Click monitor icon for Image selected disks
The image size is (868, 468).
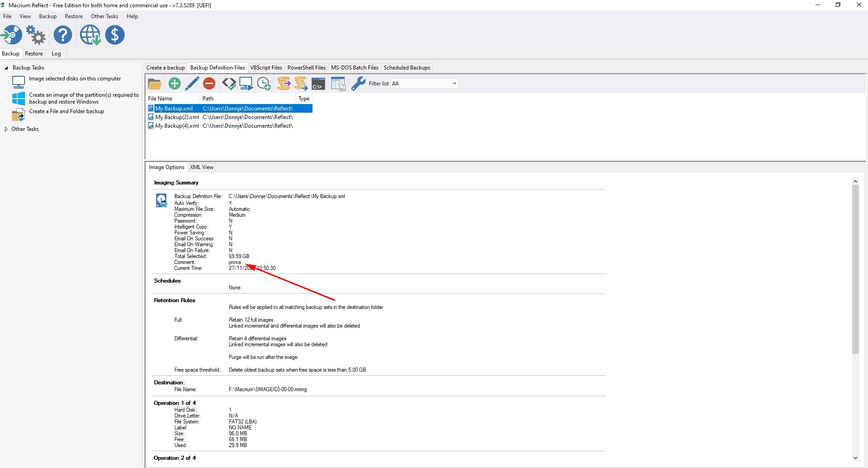[18, 82]
